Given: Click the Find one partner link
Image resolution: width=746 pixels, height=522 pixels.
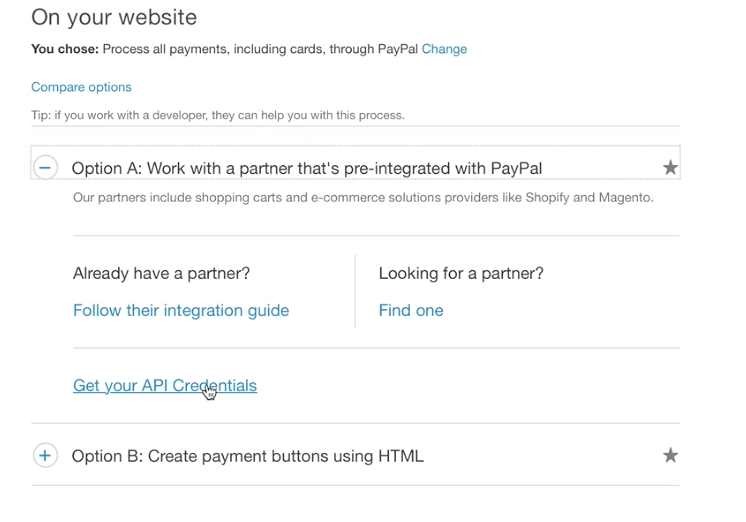Looking at the screenshot, I should point(411,310).
